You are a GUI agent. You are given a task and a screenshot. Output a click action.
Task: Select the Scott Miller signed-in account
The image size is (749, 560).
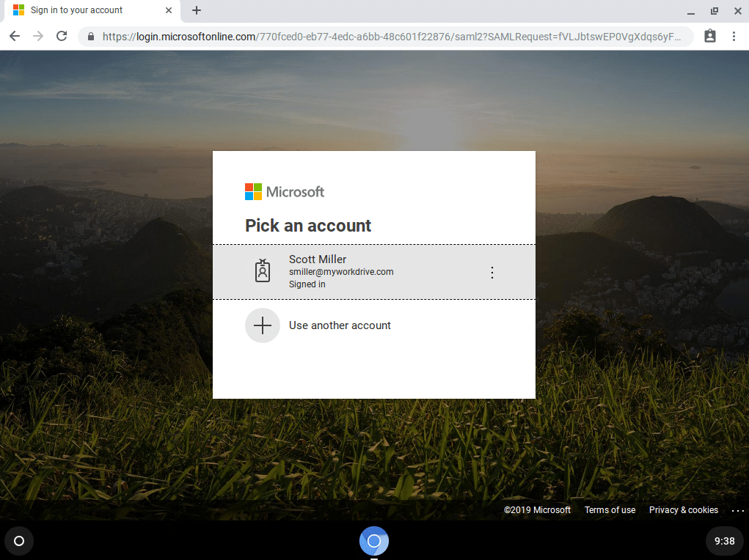tap(340, 271)
